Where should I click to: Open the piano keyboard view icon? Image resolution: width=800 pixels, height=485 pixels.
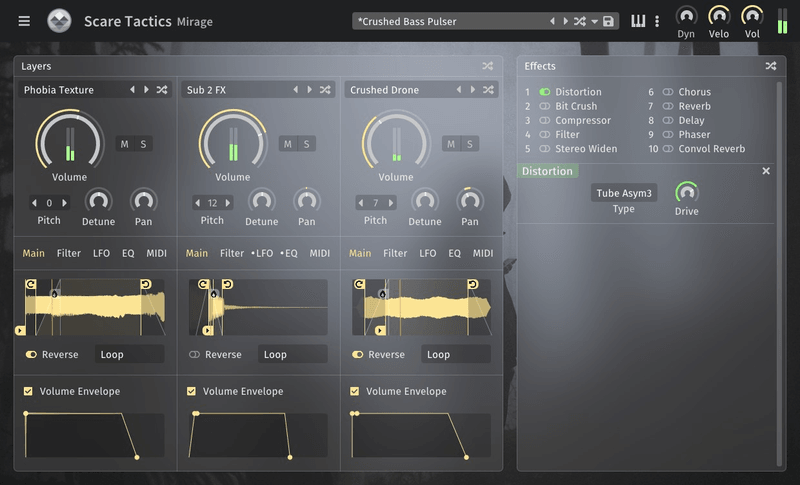638,21
